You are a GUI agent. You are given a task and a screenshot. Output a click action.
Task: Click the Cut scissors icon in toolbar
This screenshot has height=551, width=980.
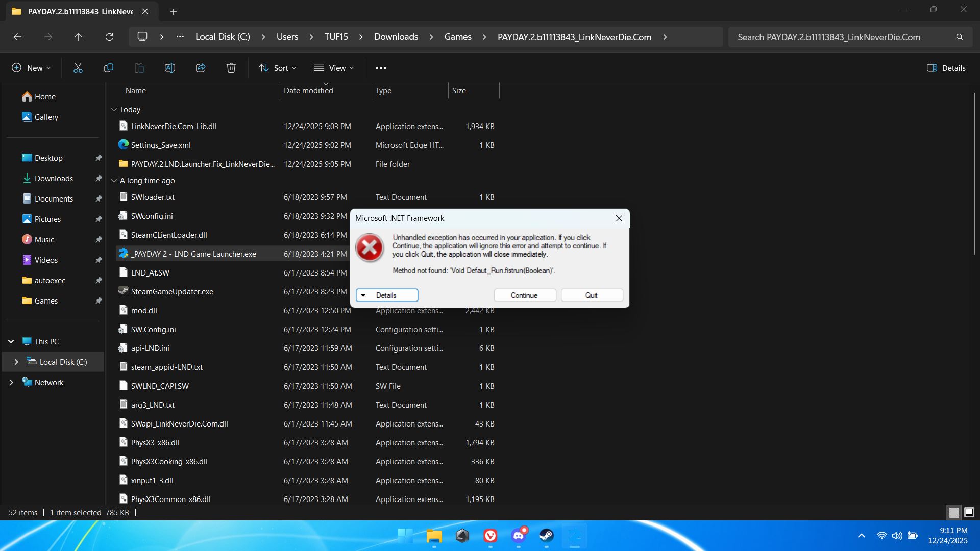78,68
